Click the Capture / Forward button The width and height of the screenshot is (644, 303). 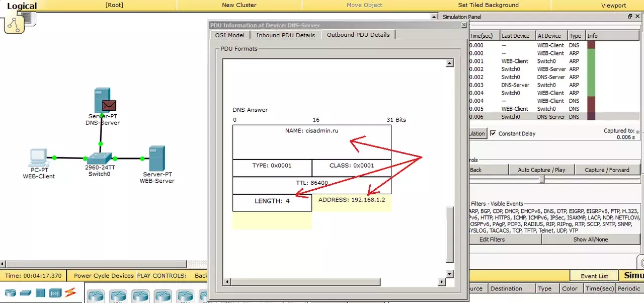607,170
